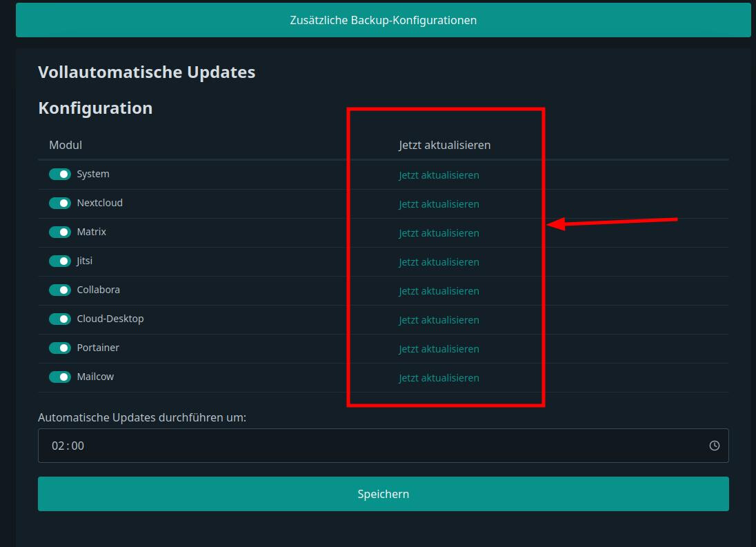Update Nextcloud now via its link
The height and width of the screenshot is (547, 756).
439,204
